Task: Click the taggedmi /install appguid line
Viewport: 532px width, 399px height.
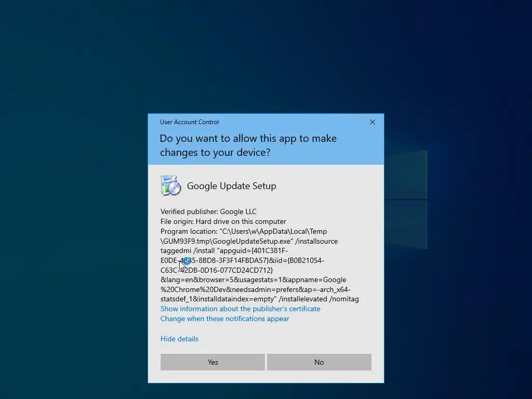Action: 224,251
